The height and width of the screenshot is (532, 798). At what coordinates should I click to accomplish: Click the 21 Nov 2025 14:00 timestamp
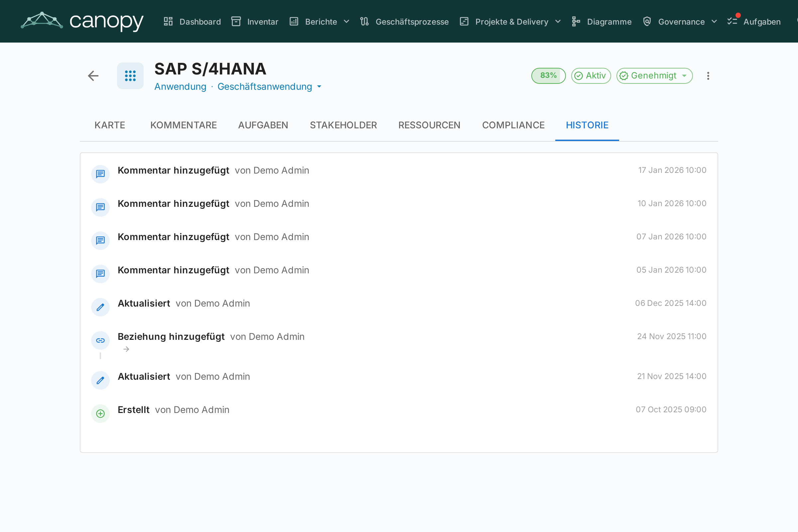tap(671, 376)
